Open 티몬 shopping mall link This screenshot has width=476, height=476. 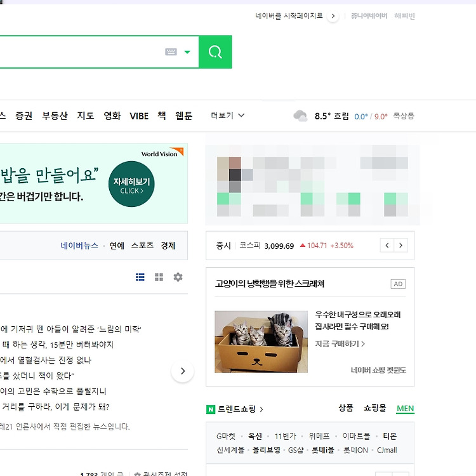point(390,436)
